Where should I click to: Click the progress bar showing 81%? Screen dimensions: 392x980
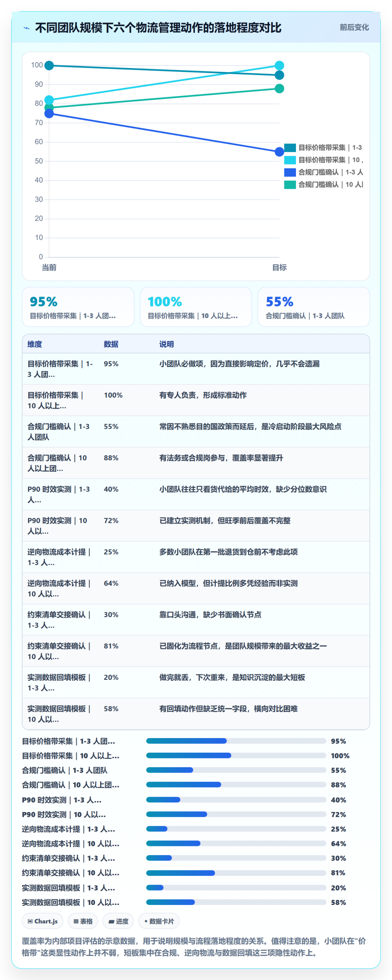point(236,873)
